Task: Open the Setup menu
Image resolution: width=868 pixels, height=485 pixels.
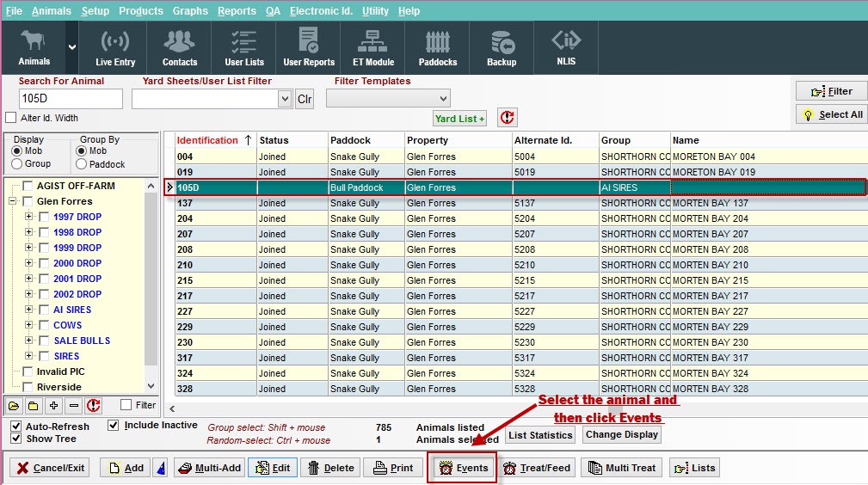Action: [x=95, y=11]
